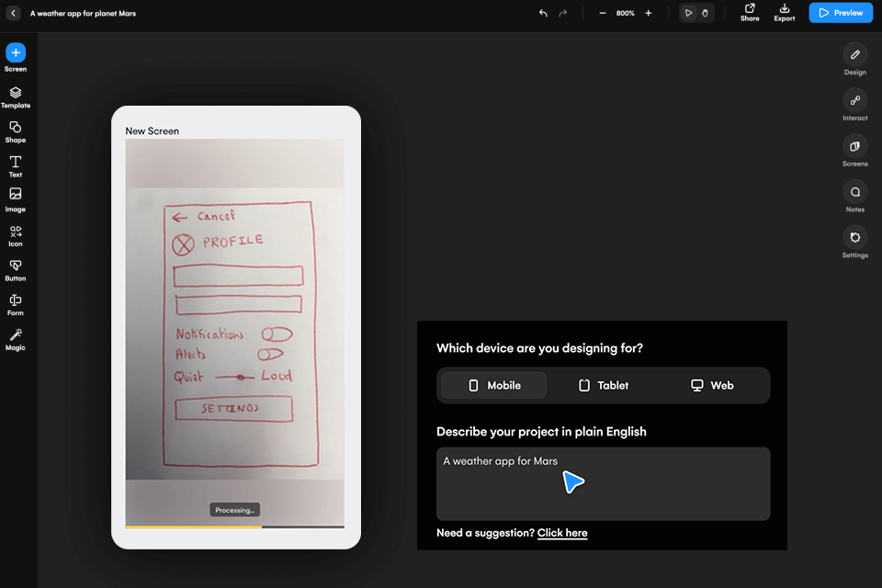
Task: Open the Image tool
Action: tap(16, 201)
